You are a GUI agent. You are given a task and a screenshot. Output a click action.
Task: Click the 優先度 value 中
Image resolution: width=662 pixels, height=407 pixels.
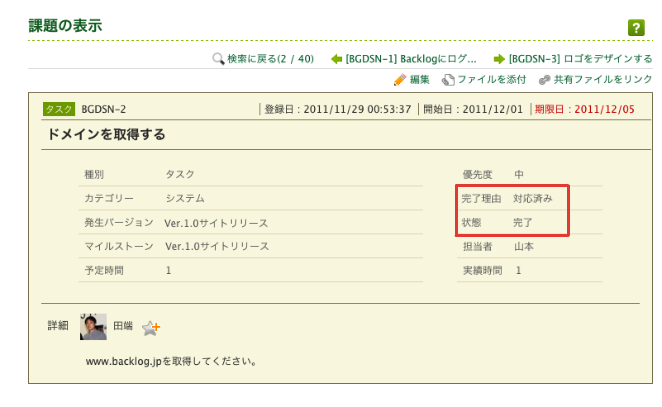519,174
